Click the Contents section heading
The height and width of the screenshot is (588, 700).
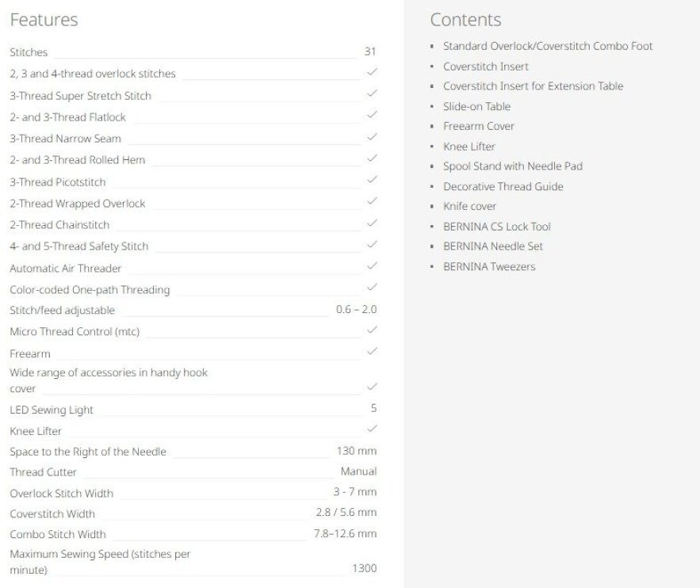point(465,20)
